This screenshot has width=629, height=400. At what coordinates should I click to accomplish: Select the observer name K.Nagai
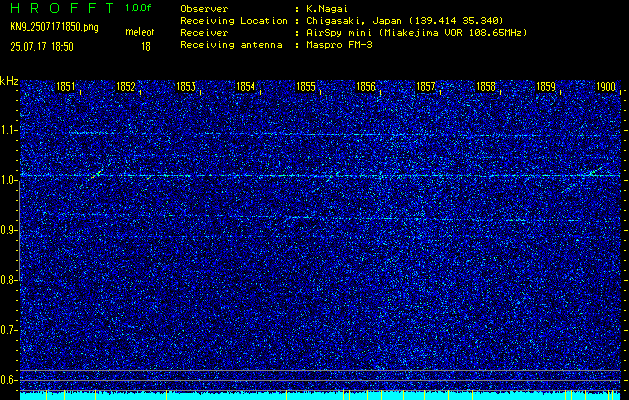(327, 9)
